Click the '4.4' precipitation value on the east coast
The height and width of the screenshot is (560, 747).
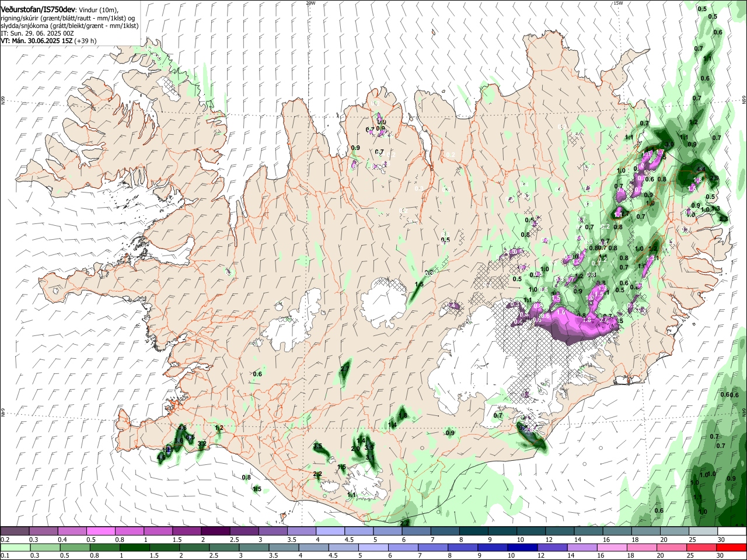[x=701, y=170]
